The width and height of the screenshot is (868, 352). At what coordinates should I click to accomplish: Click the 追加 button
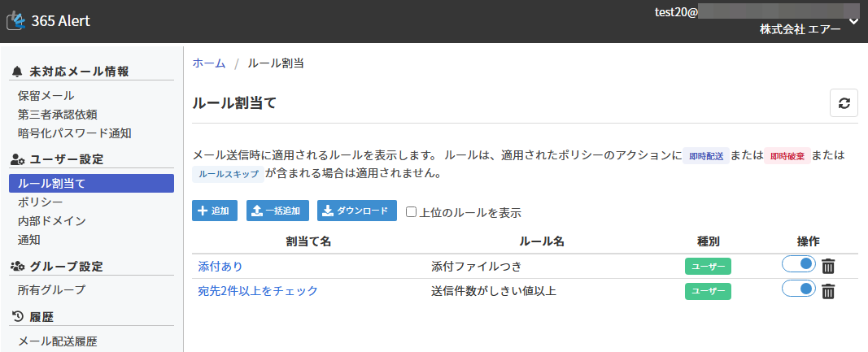(215, 211)
